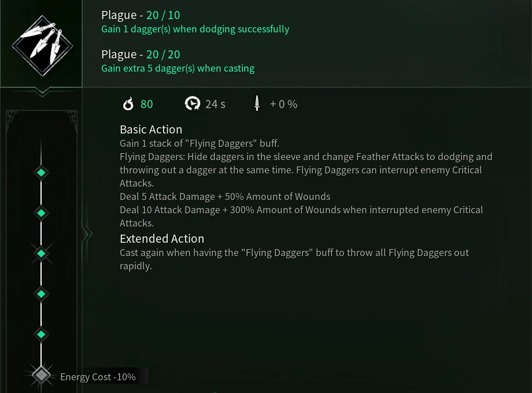Click the middle green diamond upgrade node
Image resolution: width=532 pixels, height=393 pixels.
41,253
